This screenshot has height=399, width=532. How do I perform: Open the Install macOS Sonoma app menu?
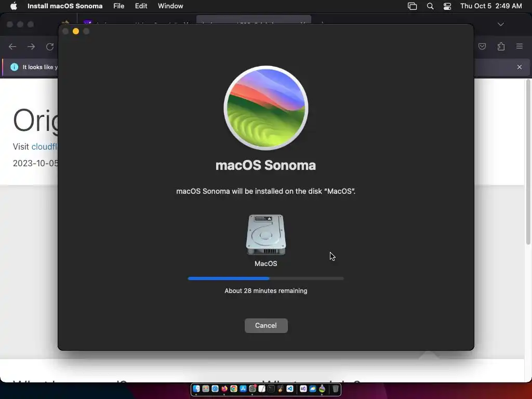[65, 6]
